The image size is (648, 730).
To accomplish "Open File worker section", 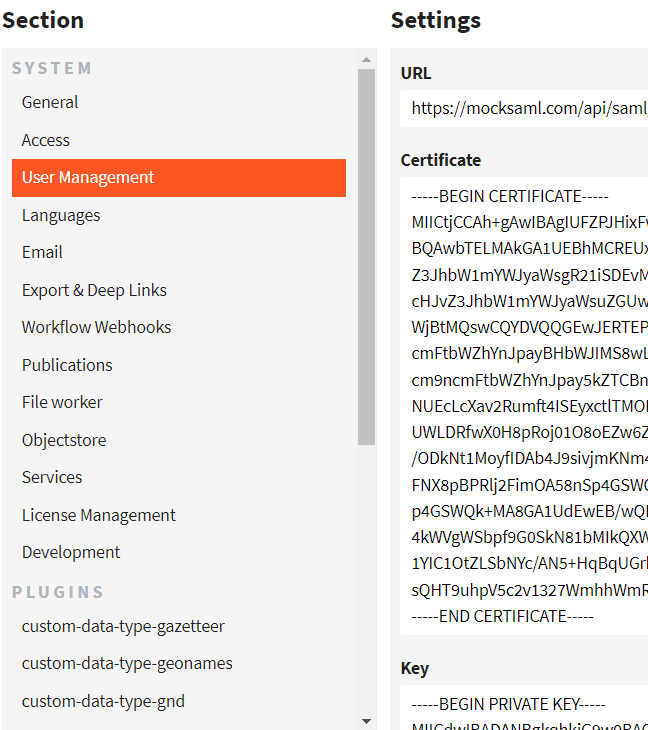I will [x=62, y=402].
